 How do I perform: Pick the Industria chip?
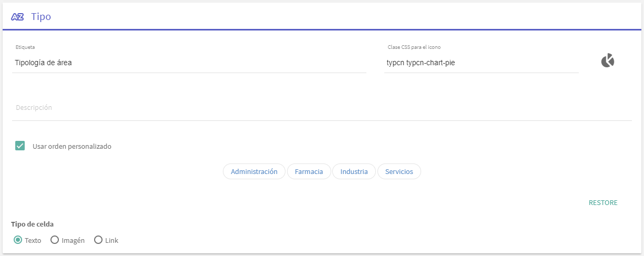pyautogui.click(x=354, y=172)
